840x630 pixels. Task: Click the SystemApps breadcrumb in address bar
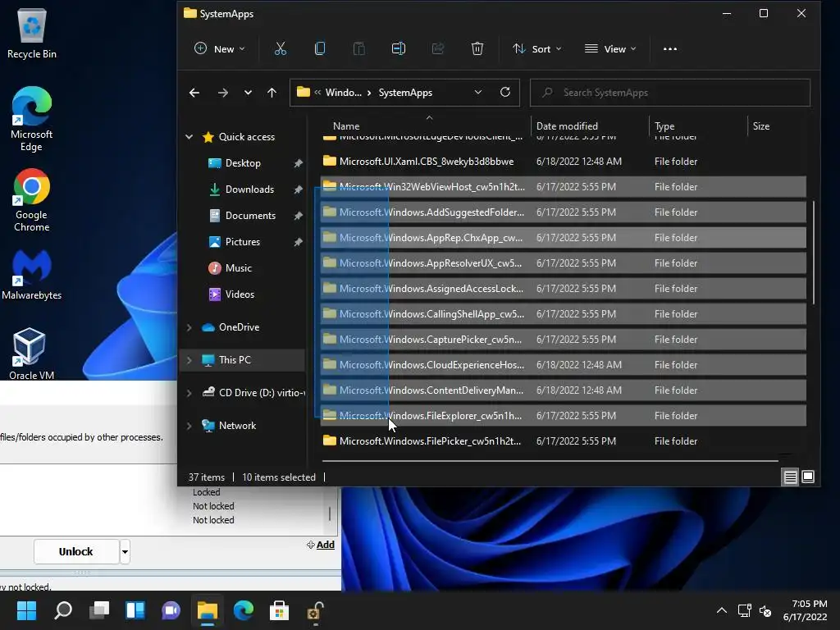pyautogui.click(x=405, y=93)
